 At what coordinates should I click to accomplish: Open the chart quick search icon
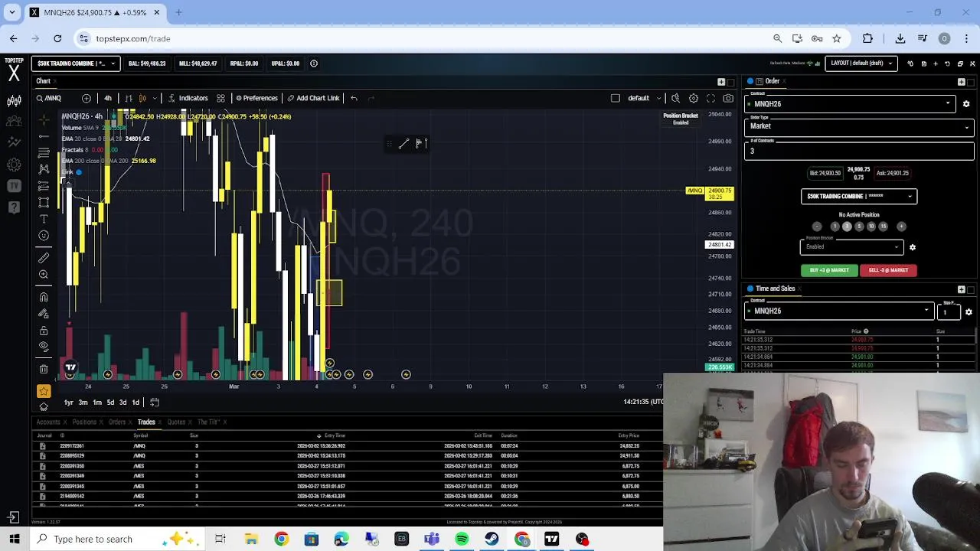tap(675, 98)
